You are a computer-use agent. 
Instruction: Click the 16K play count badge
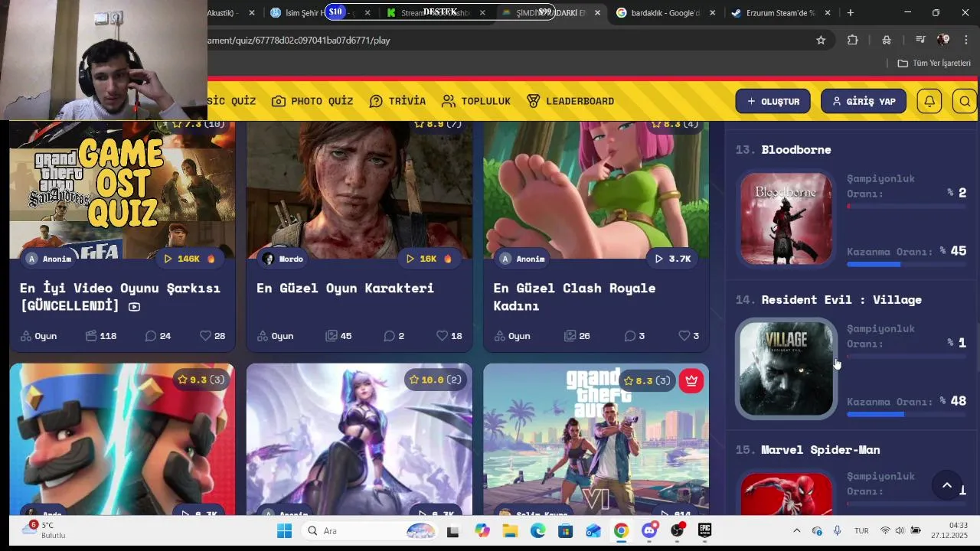pos(429,259)
